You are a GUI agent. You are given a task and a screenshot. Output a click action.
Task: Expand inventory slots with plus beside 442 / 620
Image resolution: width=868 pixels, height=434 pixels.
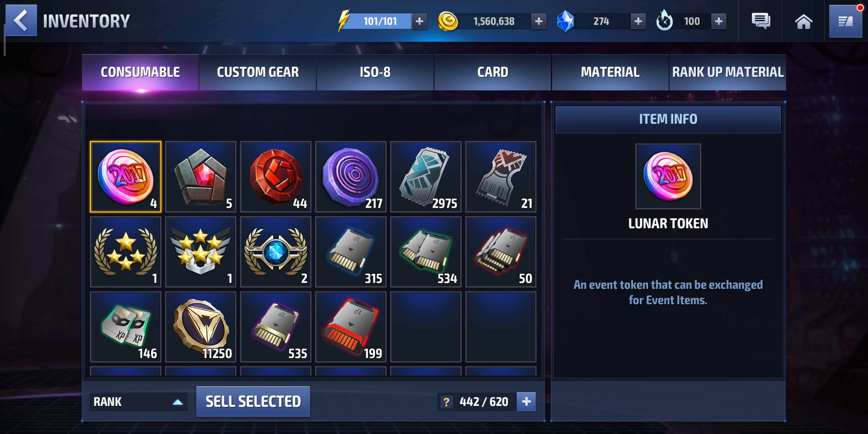click(526, 401)
